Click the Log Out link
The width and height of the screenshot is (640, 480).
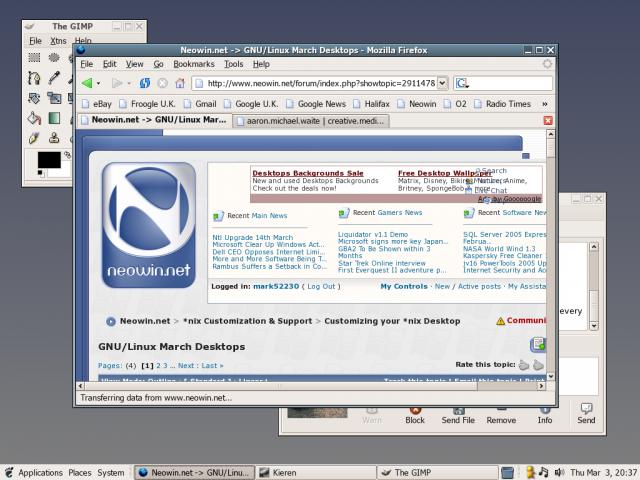coord(321,287)
